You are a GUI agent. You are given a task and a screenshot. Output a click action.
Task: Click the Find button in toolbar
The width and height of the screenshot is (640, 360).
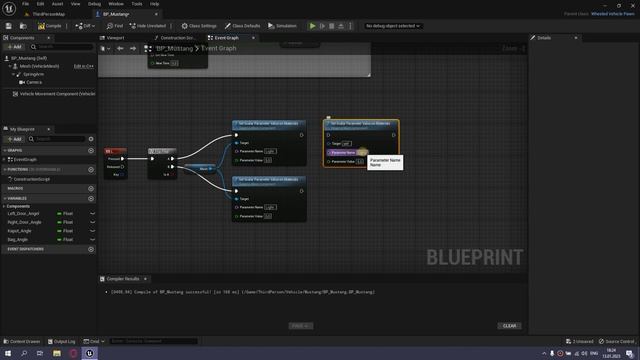point(115,26)
